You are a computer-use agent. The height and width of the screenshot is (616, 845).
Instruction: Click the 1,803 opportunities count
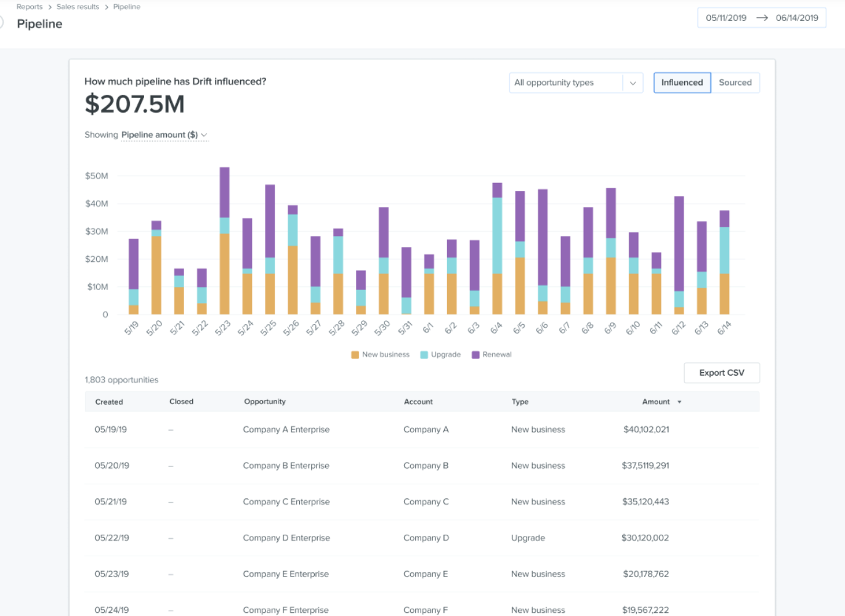(121, 380)
